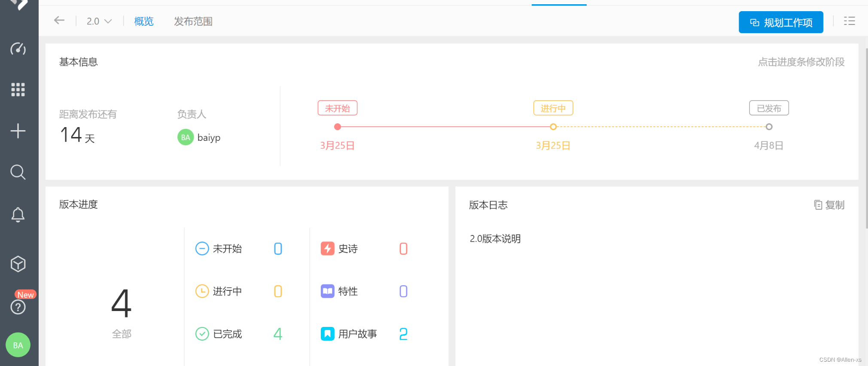
Task: Click the vertical scrollbar on the right
Action: tap(866, 137)
